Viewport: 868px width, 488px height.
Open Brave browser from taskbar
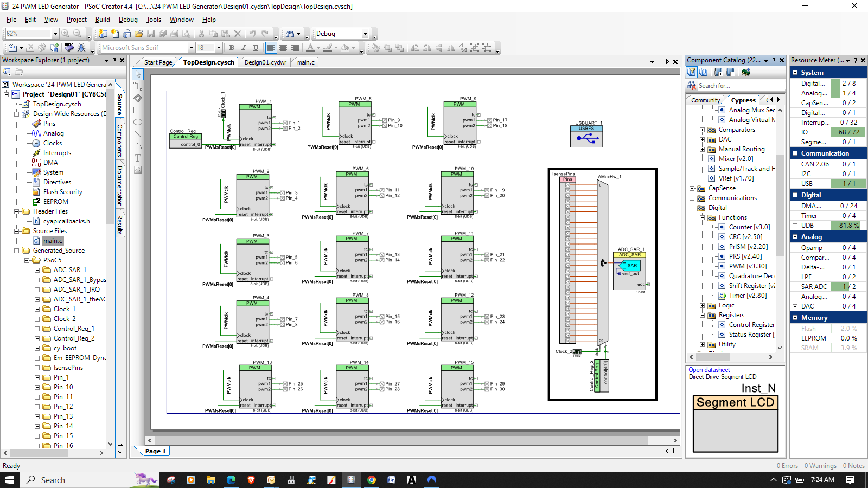[251, 480]
